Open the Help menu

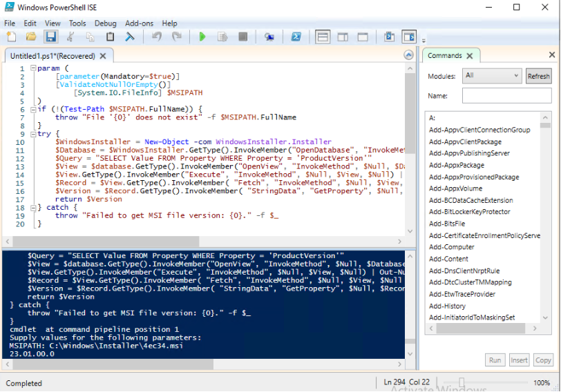point(169,23)
